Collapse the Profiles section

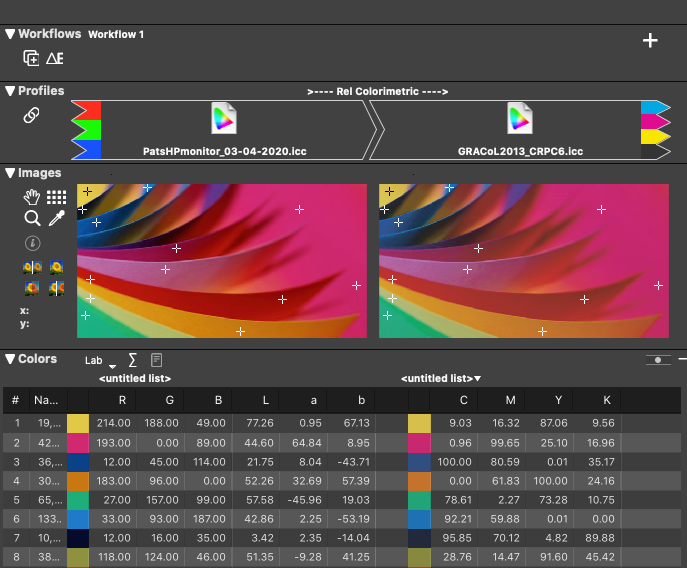point(10,91)
